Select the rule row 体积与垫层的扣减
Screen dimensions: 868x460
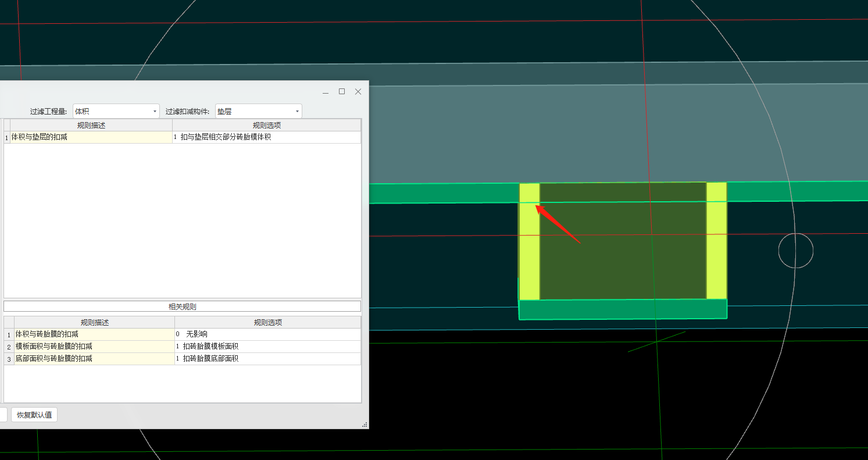91,137
